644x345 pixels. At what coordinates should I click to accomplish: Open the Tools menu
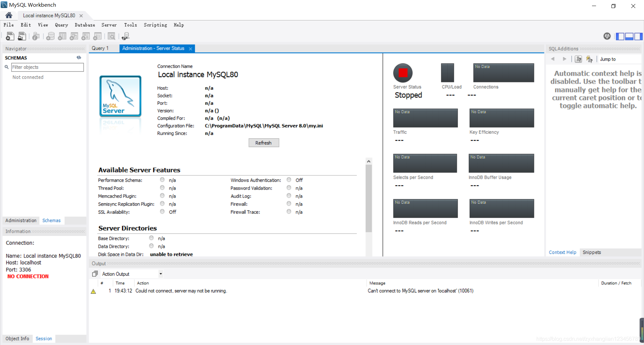point(130,25)
